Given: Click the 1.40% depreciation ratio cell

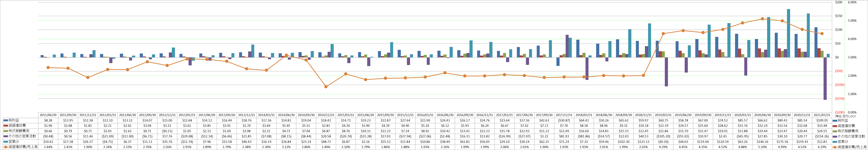Looking at the screenshot, I should pos(326,147).
